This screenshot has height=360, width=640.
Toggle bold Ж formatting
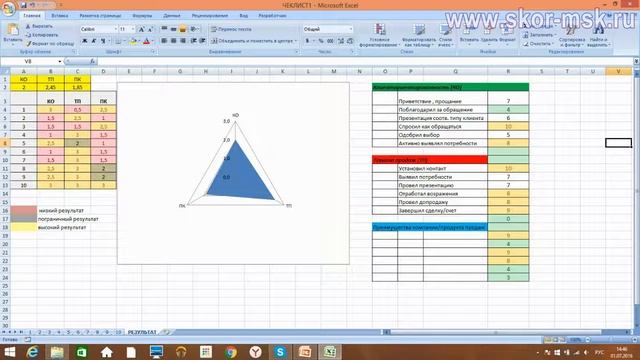[x=85, y=41]
